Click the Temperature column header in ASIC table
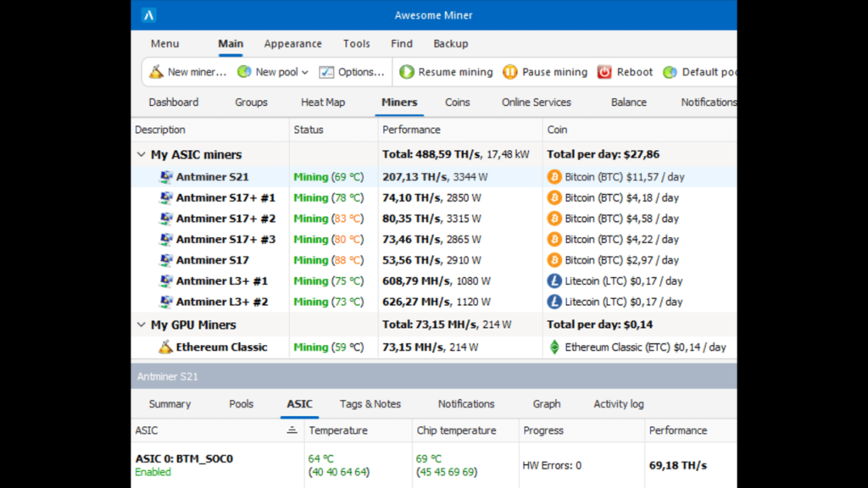The height and width of the screenshot is (488, 868). tap(359, 430)
